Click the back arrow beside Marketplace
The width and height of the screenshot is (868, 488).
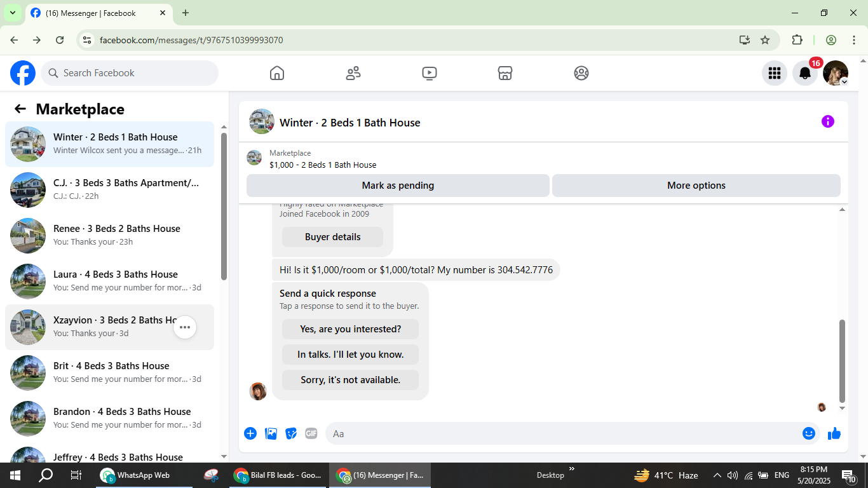(x=20, y=109)
